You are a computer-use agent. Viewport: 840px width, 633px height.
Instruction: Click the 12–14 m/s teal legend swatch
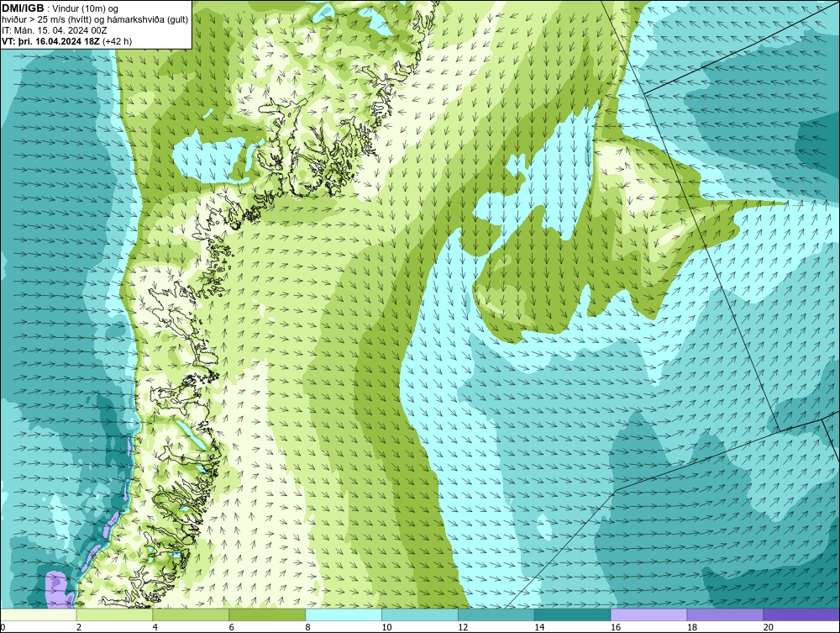(496, 615)
